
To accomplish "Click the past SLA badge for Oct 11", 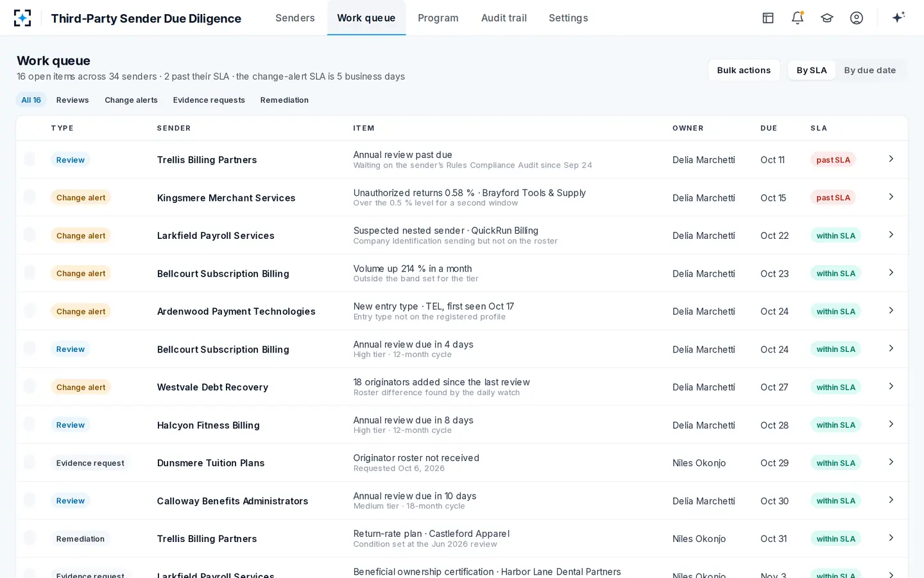I will point(833,160).
